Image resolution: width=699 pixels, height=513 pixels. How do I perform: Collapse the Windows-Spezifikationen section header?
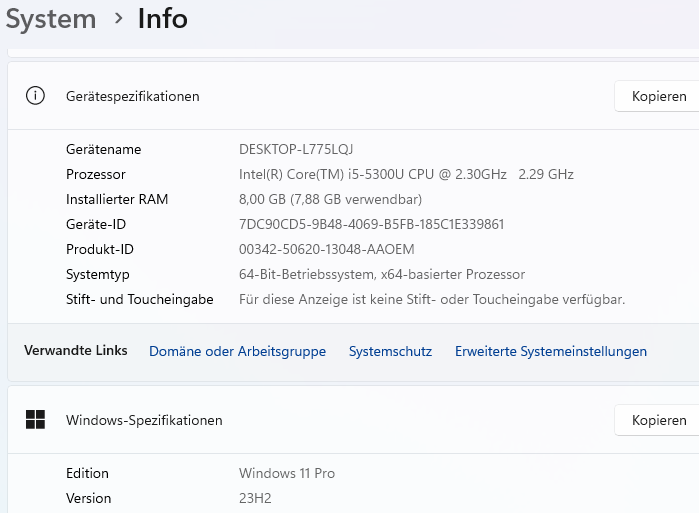pos(354,420)
